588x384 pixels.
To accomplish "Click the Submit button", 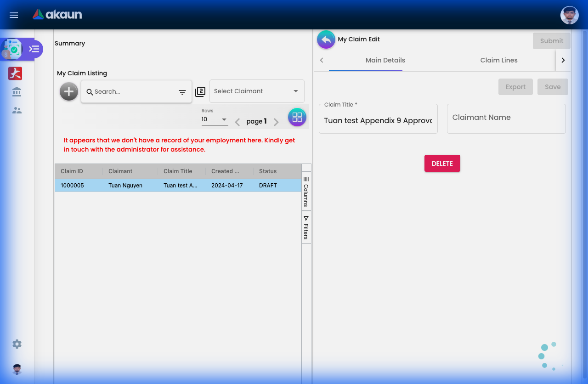I will click(551, 40).
